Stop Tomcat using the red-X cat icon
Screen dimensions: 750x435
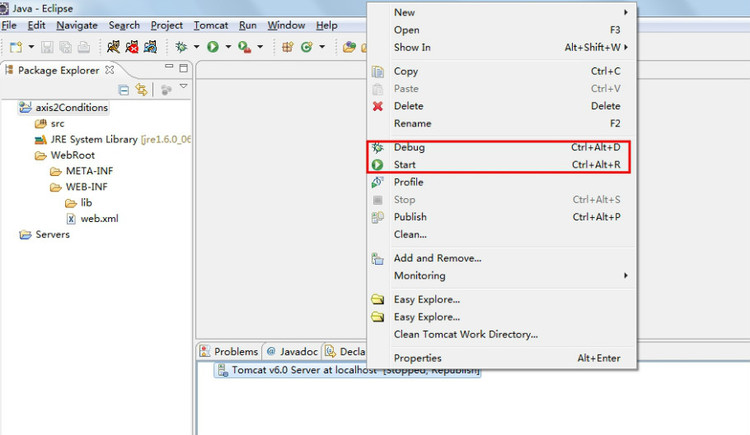coord(132,47)
